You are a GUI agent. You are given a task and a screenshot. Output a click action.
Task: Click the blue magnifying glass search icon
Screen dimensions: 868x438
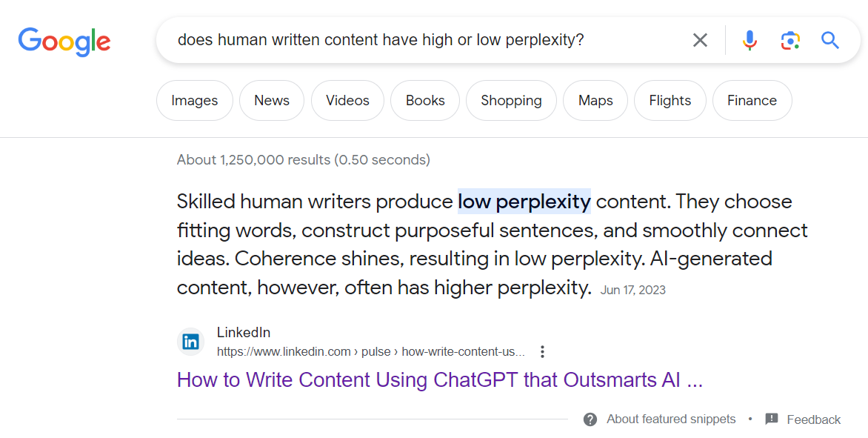[x=830, y=40]
